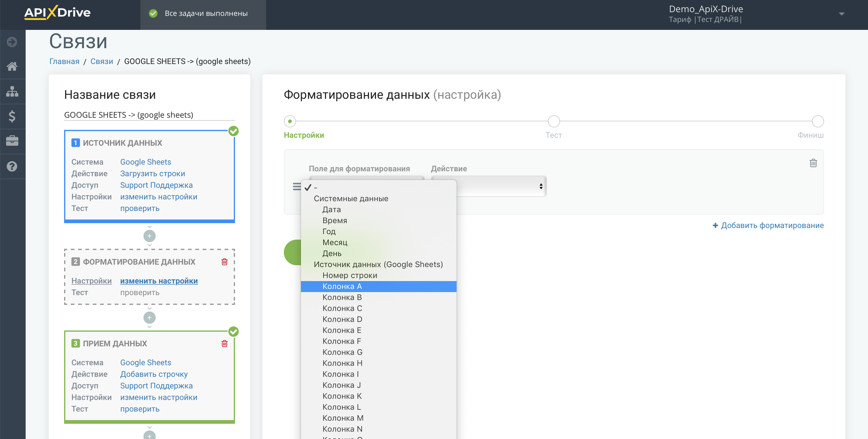Click the green number 3 badge
868x439 pixels.
pos(75,343)
